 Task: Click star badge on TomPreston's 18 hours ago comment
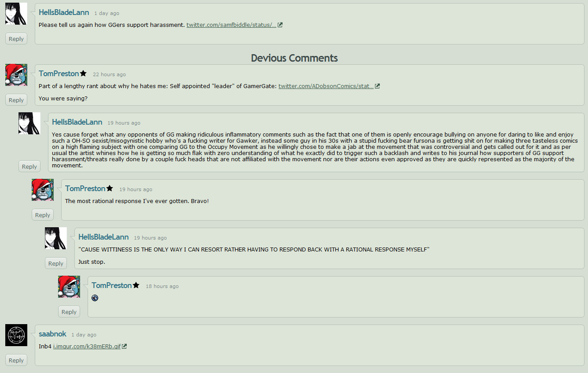click(136, 285)
